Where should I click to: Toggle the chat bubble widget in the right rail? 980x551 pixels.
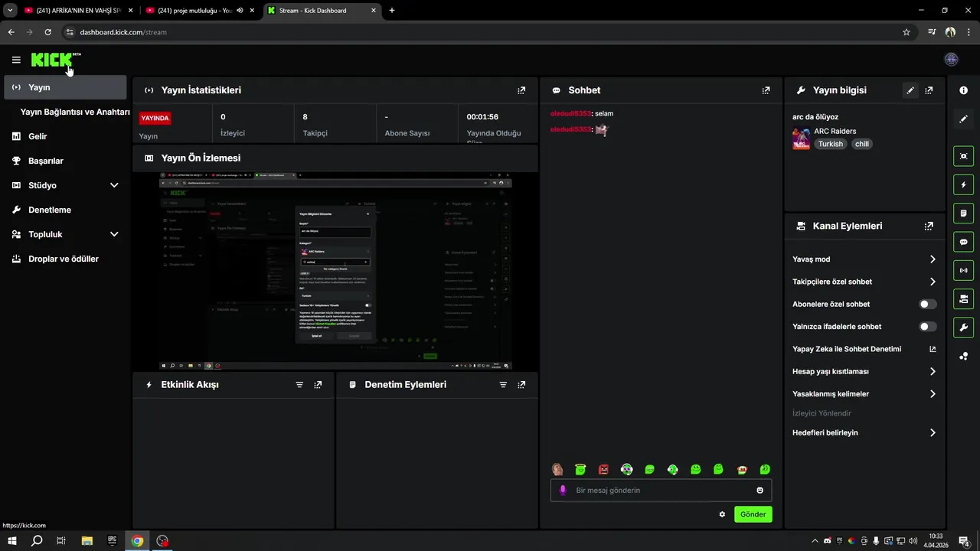(964, 242)
